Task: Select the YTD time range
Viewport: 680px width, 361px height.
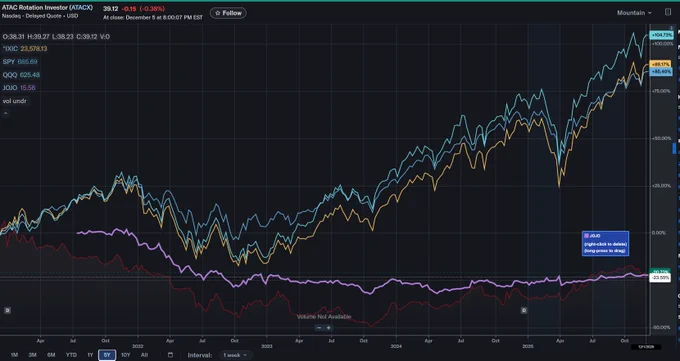Action: click(71, 355)
